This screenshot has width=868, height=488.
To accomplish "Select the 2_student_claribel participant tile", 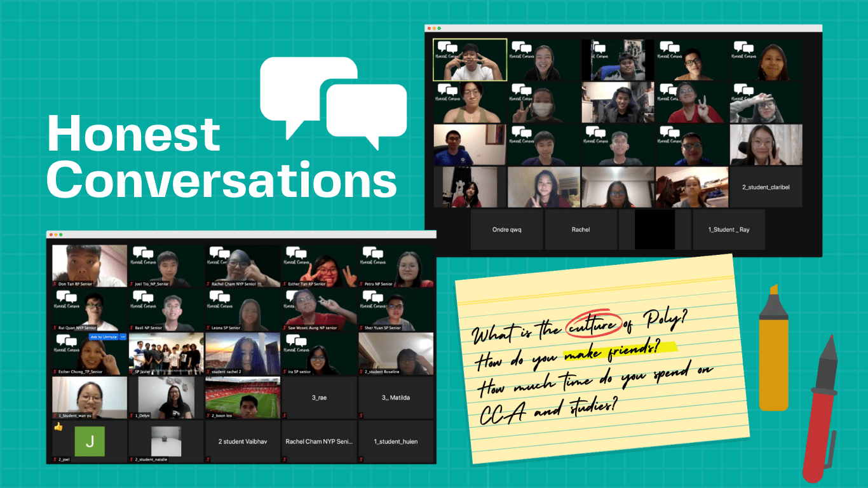I will [x=766, y=187].
